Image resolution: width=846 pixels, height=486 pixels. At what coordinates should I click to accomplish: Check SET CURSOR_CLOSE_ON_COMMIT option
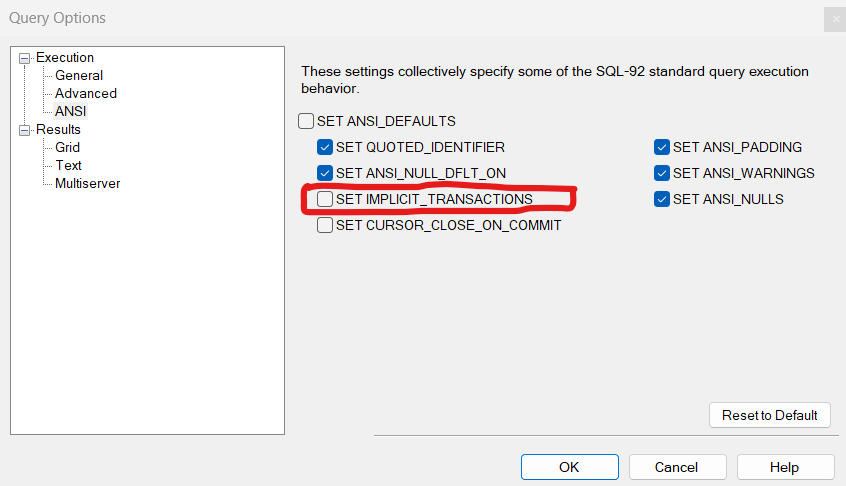click(325, 225)
